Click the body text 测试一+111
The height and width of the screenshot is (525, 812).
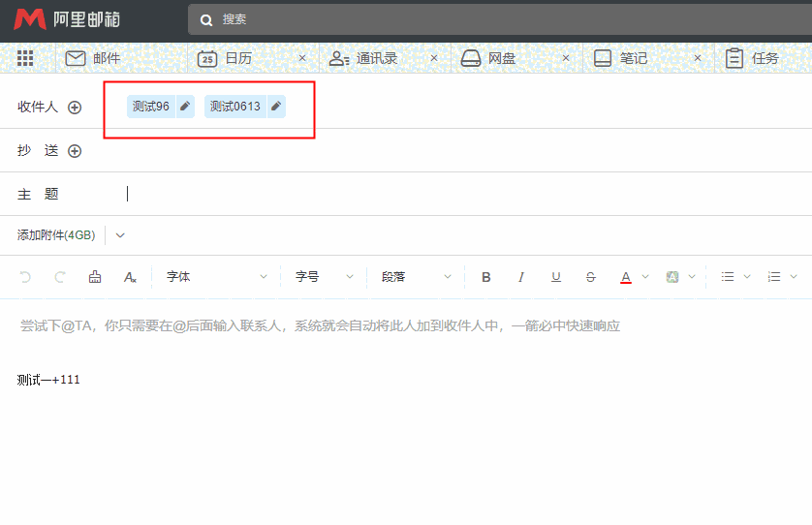click(48, 380)
